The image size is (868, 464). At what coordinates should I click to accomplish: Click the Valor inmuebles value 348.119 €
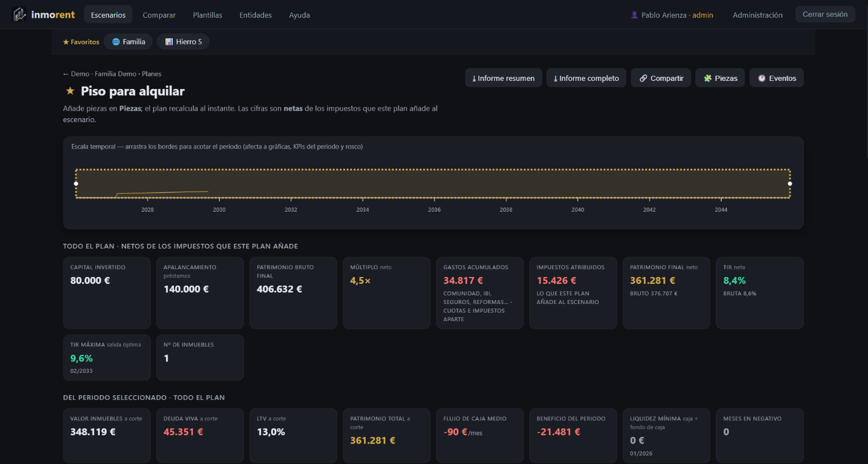pyautogui.click(x=93, y=432)
